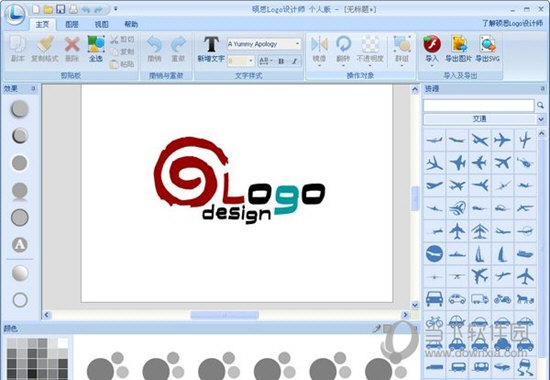Viewport: 550px width, 380px height.
Task: Expand the 镜像 mirror options
Action: pyautogui.click(x=320, y=66)
